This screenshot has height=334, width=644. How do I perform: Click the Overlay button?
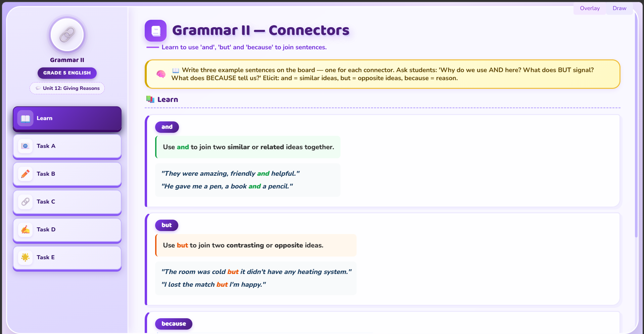(x=590, y=8)
